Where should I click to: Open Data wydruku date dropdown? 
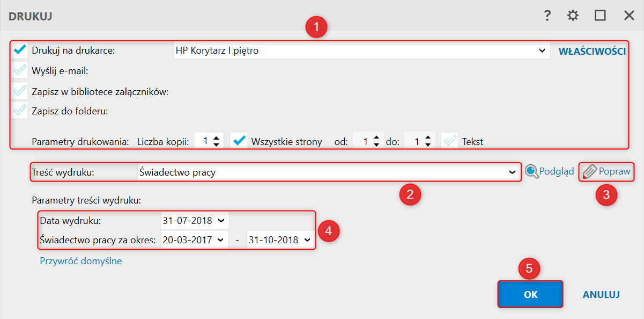point(221,221)
